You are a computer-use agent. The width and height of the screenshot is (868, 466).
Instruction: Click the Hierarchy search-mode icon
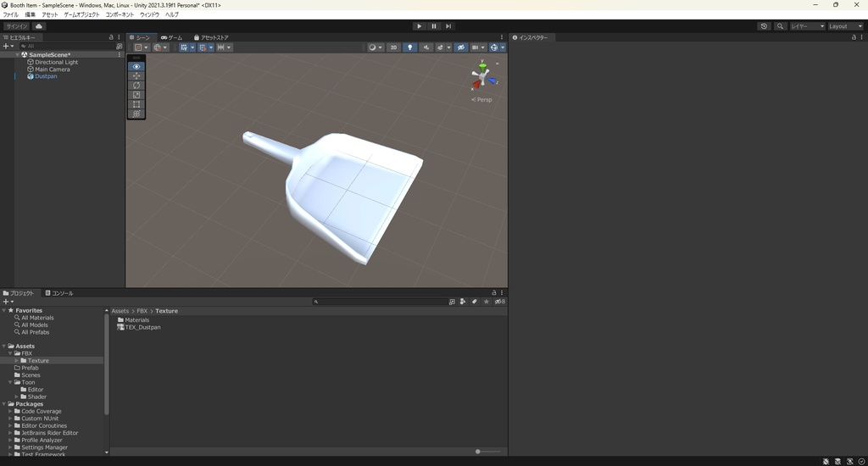119,47
